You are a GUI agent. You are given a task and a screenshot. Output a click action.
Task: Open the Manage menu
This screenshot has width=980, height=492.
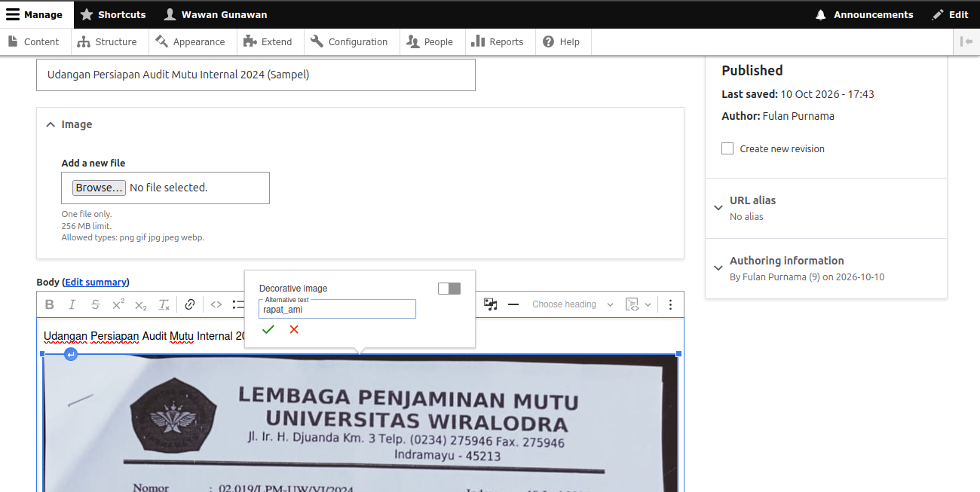35,14
